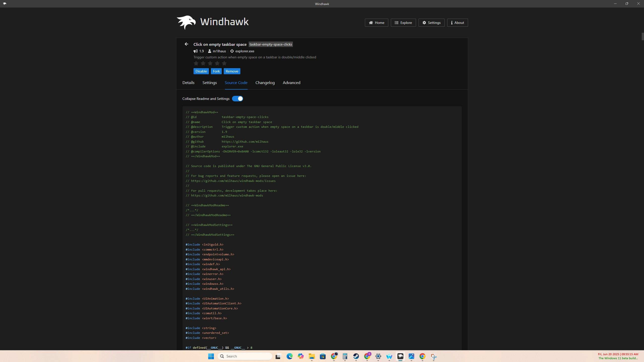Open Microsoft Store from the taskbar

point(323,356)
